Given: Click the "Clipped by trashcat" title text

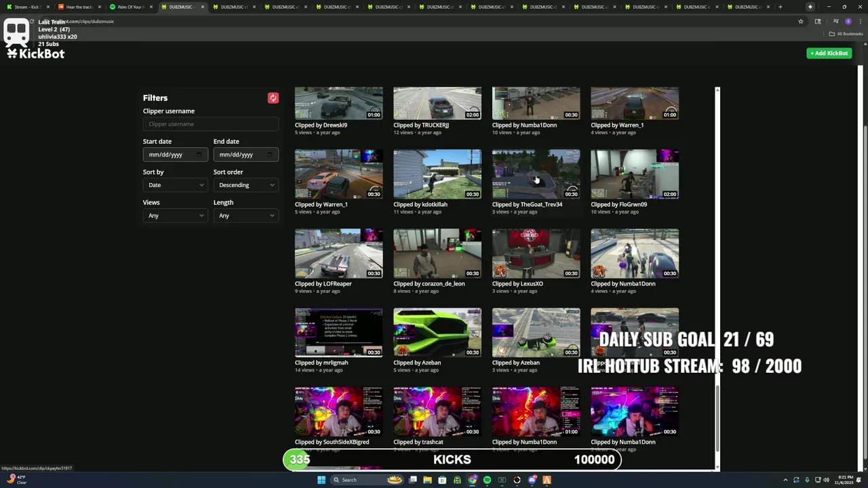Looking at the screenshot, I should (x=418, y=442).
